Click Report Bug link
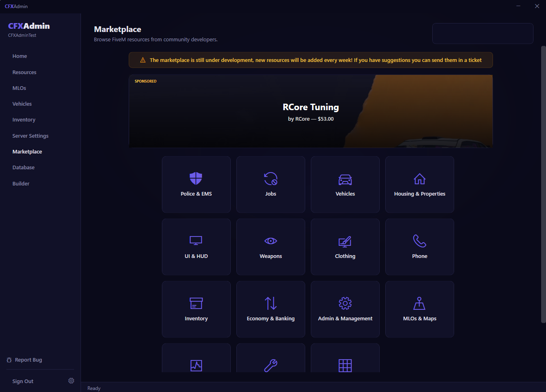The image size is (546, 392). point(28,360)
